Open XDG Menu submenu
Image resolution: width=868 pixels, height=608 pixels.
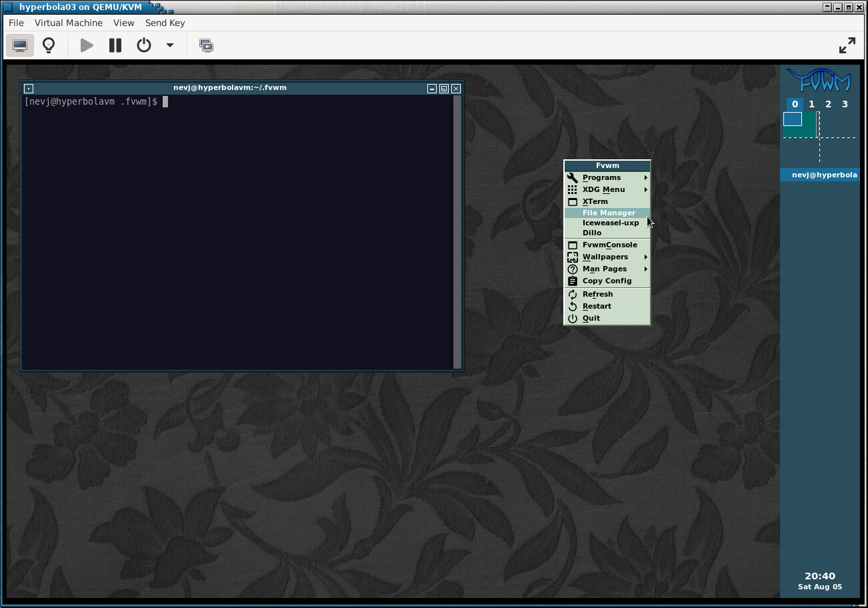pos(607,189)
